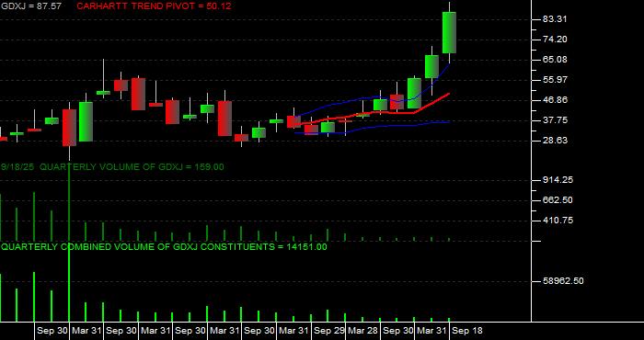Viewport: 644px width, 340px height.
Task: Click the tall green candle at the latest quarter
Action: click(x=449, y=33)
